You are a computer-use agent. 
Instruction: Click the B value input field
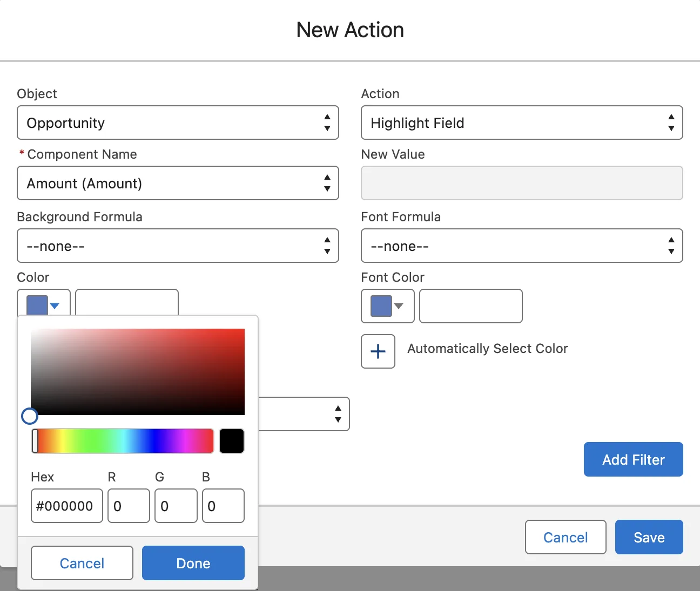[223, 506]
